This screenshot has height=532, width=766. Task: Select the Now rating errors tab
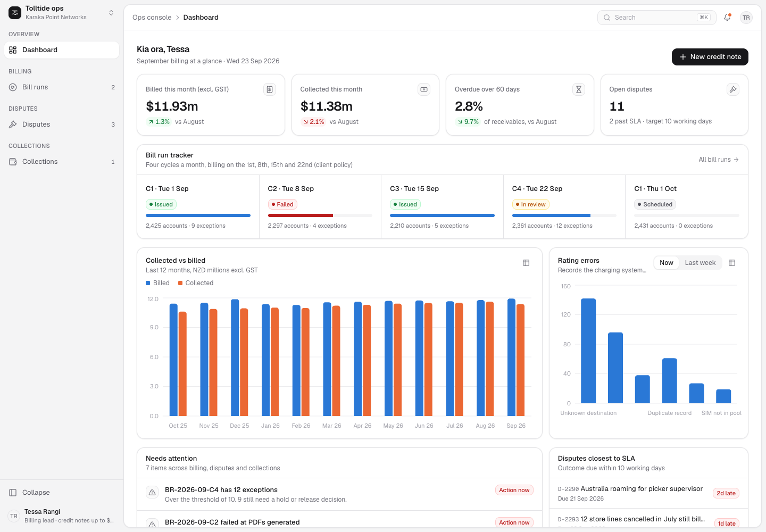667,263
